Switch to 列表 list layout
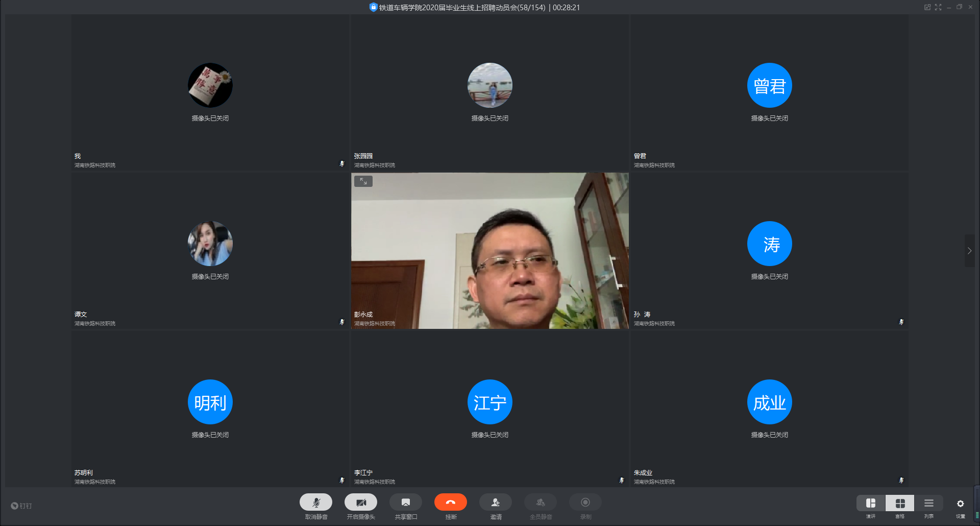The height and width of the screenshot is (526, 980). [929, 504]
